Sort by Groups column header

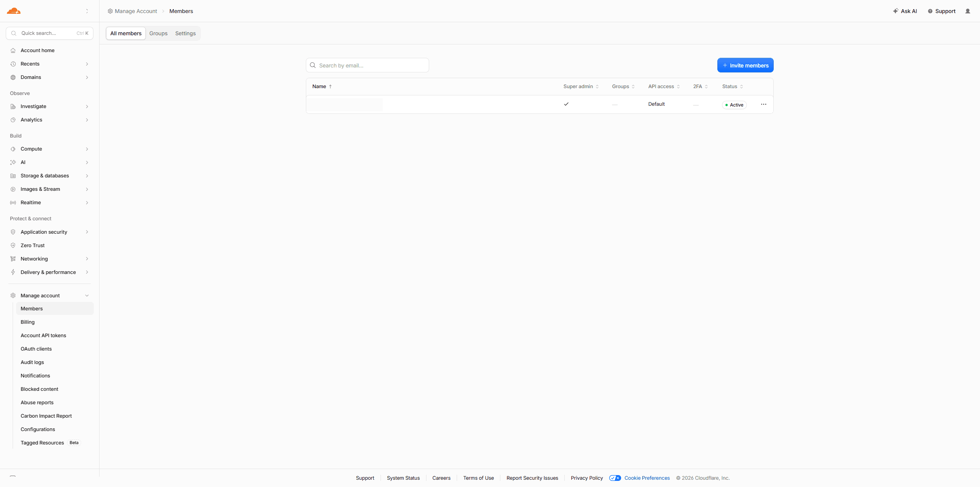[623, 87]
